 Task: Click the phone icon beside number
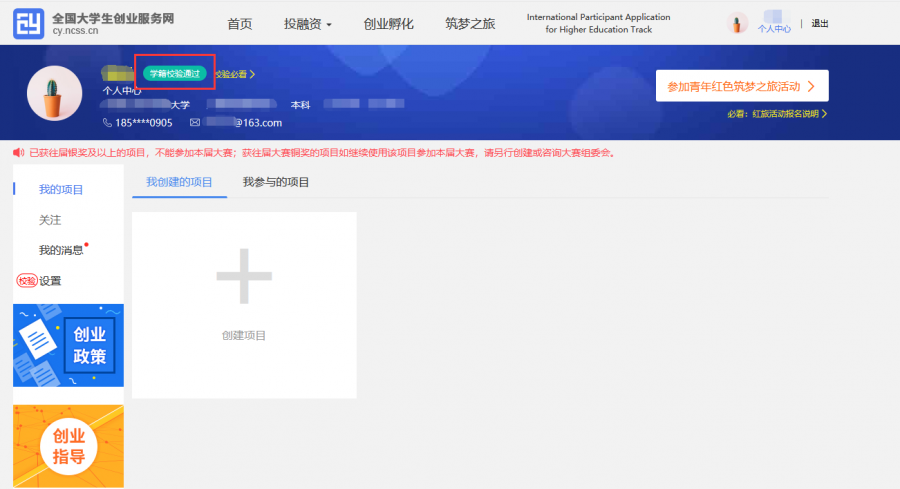click(x=107, y=123)
